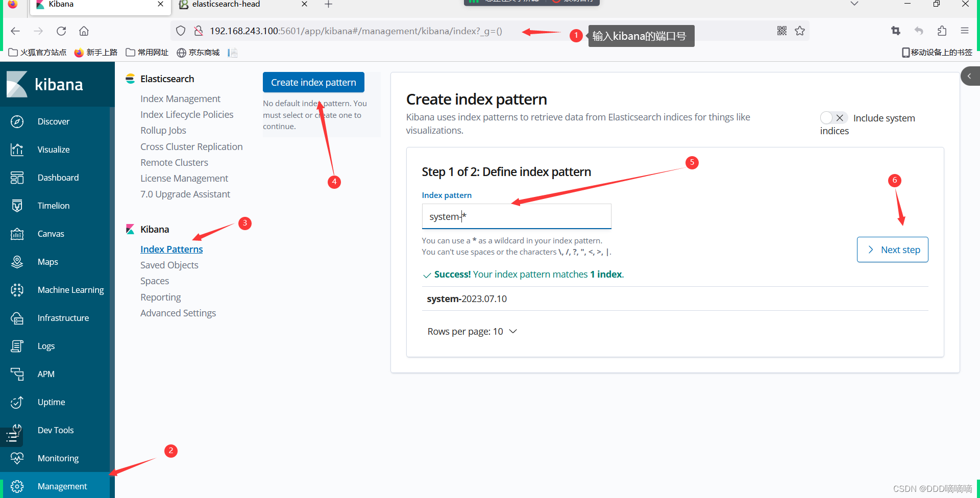Toggle Include system indices switch
This screenshot has width=980, height=498.
(x=834, y=118)
